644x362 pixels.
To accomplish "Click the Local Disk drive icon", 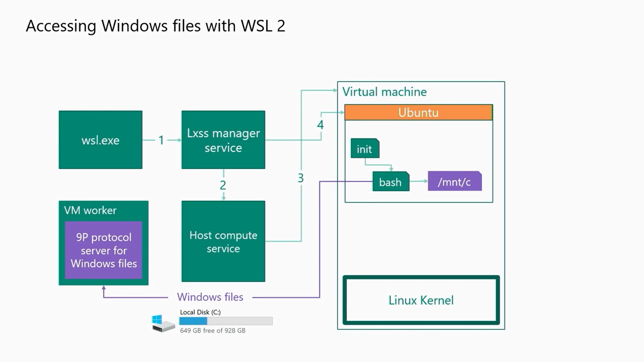I will (x=163, y=323).
